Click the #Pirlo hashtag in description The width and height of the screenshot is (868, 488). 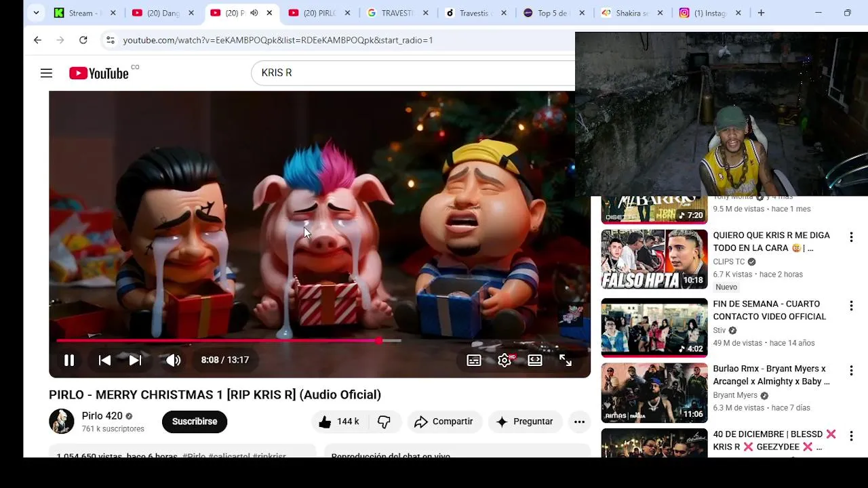click(194, 455)
